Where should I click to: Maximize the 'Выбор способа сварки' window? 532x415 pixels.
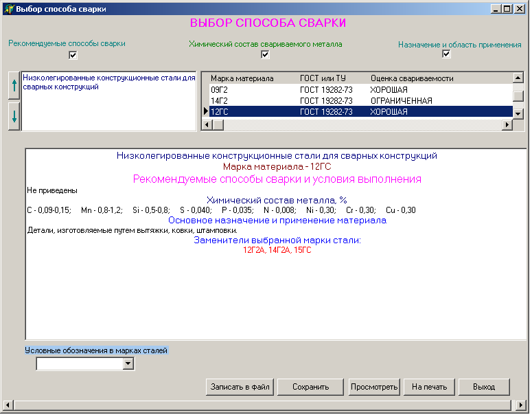[x=507, y=9]
